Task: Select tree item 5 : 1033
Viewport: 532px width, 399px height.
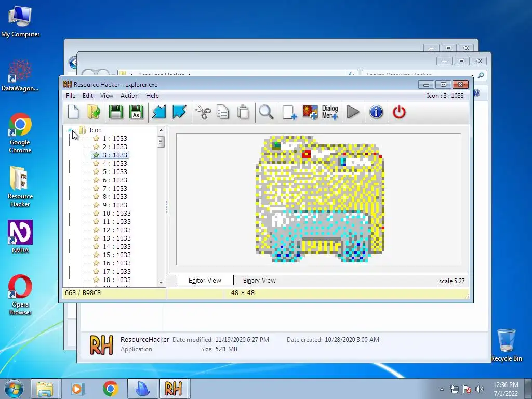Action: coord(115,171)
